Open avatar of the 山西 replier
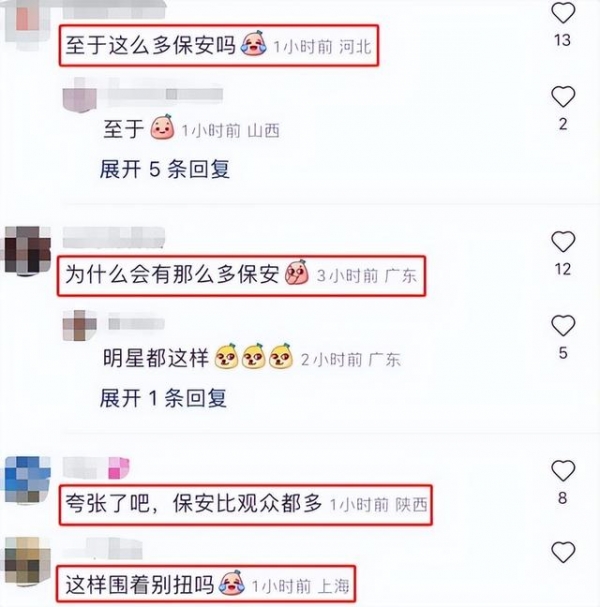The height and width of the screenshot is (607, 600). pyautogui.click(x=80, y=95)
